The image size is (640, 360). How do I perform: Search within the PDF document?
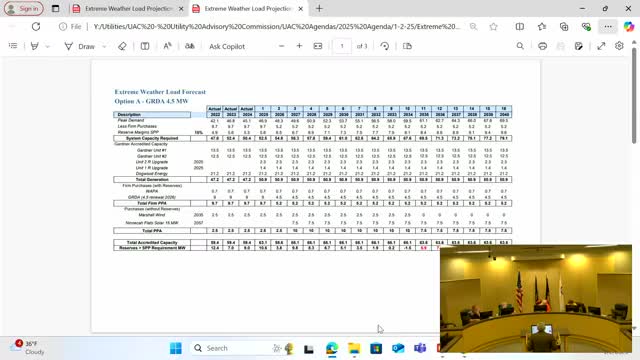click(520, 46)
